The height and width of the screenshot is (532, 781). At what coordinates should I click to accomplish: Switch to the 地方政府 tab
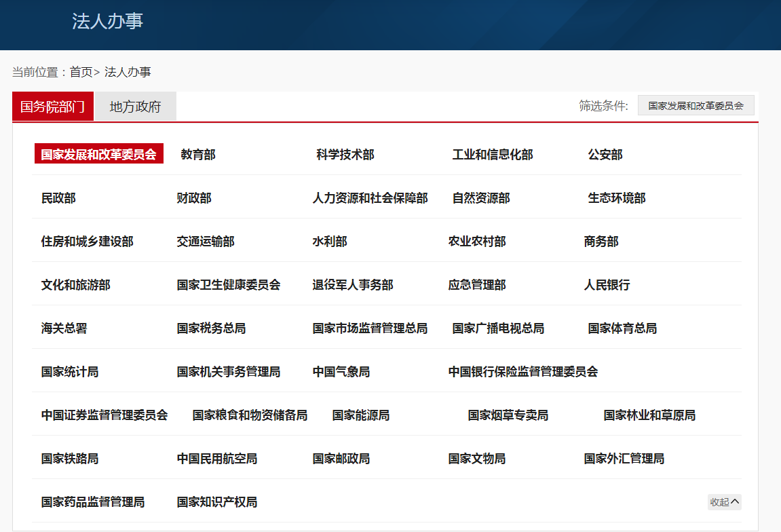click(136, 107)
